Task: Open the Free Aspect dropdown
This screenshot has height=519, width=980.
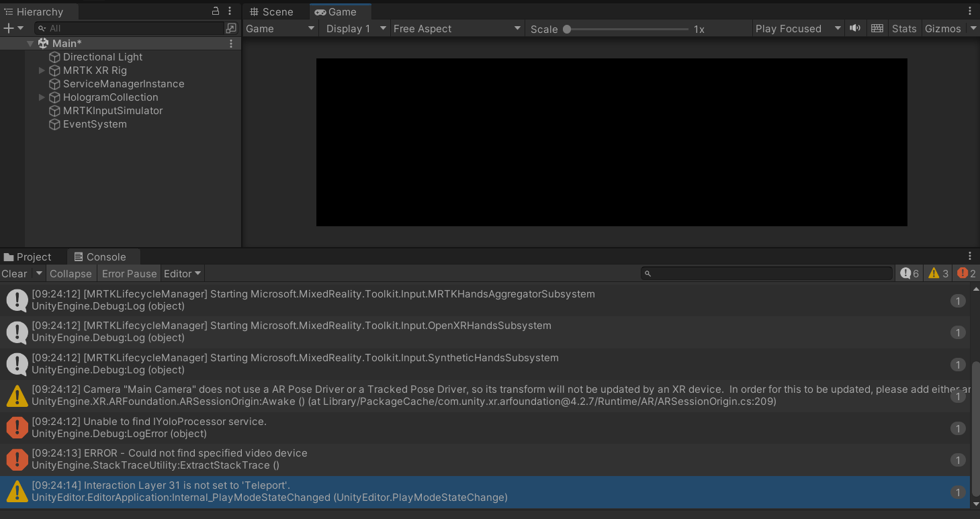Action: pyautogui.click(x=457, y=28)
